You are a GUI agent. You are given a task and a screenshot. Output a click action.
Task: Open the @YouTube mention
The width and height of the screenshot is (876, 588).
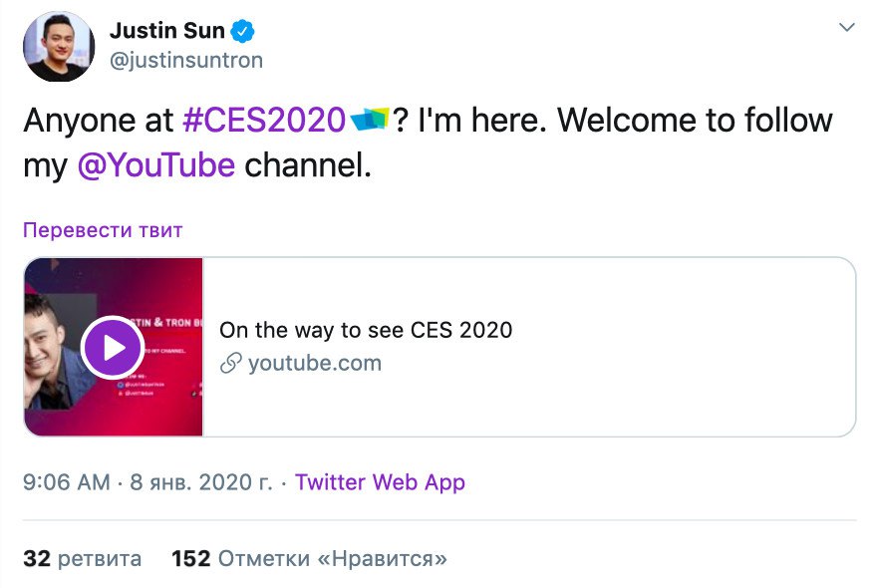(155, 164)
